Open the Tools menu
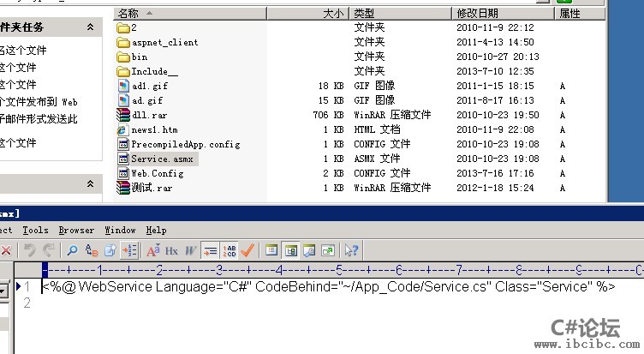 click(35, 231)
